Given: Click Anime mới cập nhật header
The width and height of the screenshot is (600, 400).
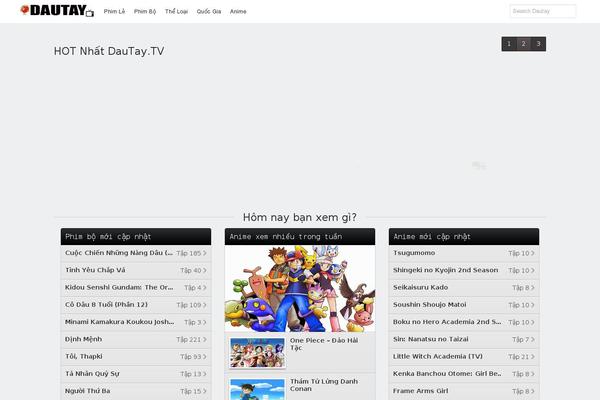Looking at the screenshot, I should (x=464, y=237).
